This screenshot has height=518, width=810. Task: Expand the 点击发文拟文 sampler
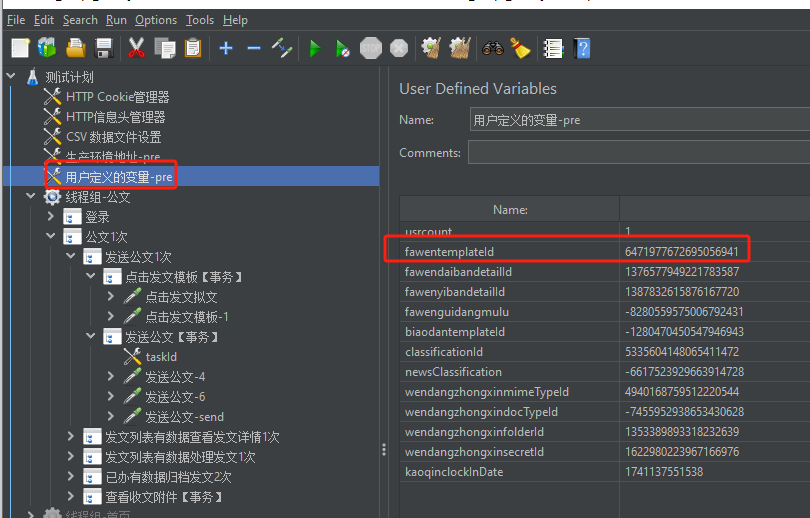[111, 296]
